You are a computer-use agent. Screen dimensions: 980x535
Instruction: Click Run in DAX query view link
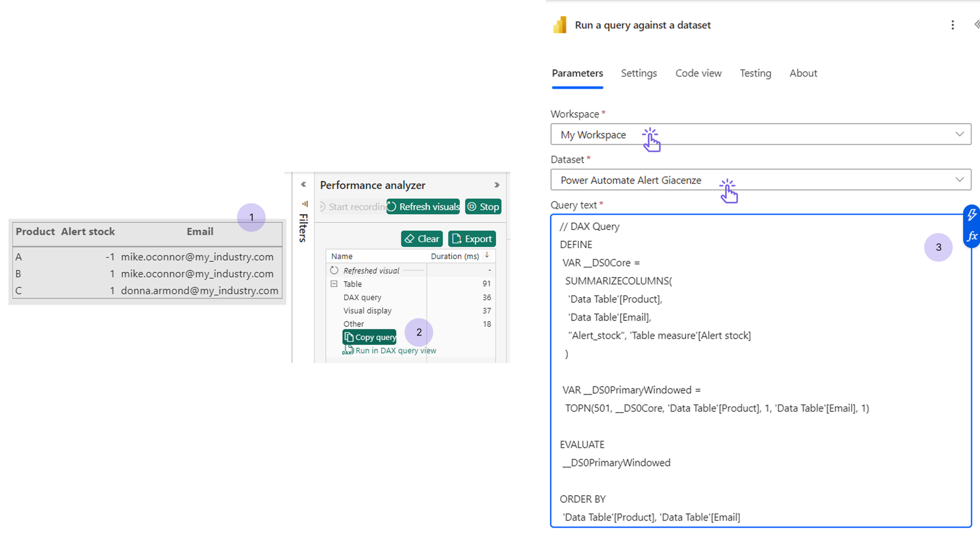tap(395, 351)
